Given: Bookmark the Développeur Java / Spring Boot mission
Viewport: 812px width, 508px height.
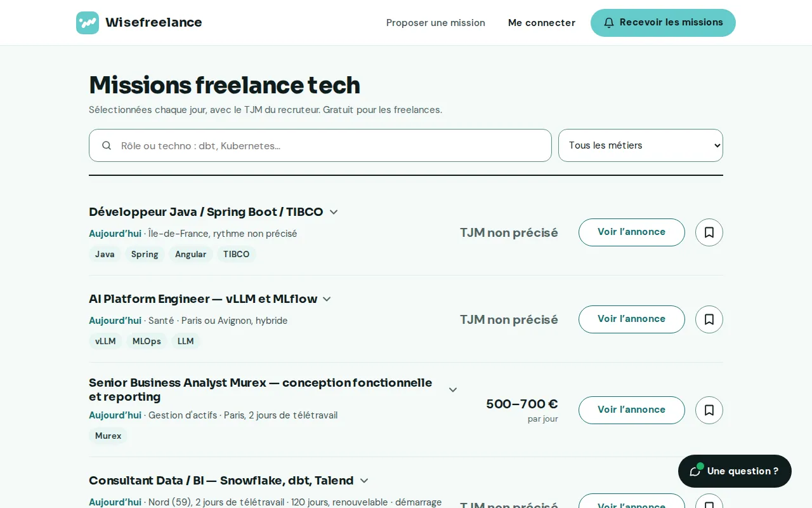Looking at the screenshot, I should 709,232.
